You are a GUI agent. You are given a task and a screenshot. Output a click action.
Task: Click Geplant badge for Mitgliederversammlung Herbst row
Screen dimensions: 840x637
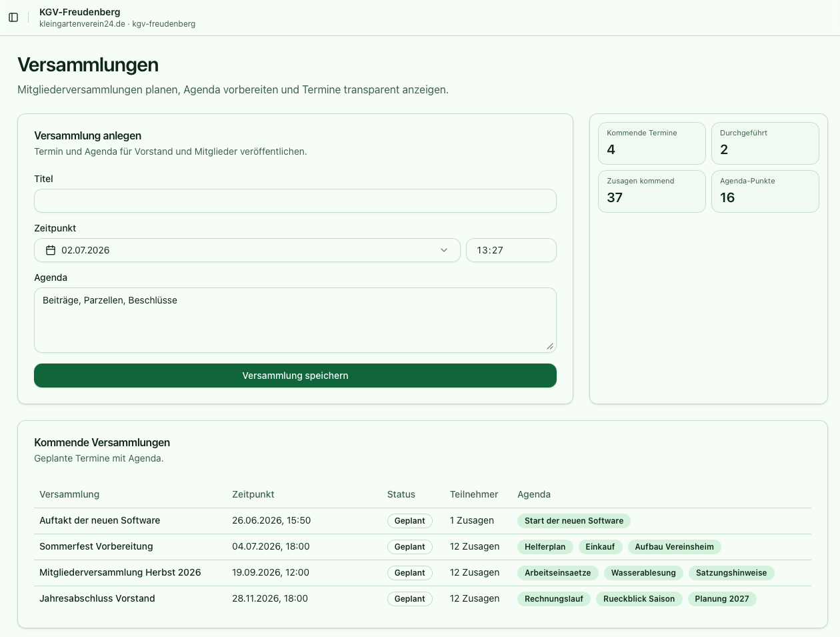(410, 573)
